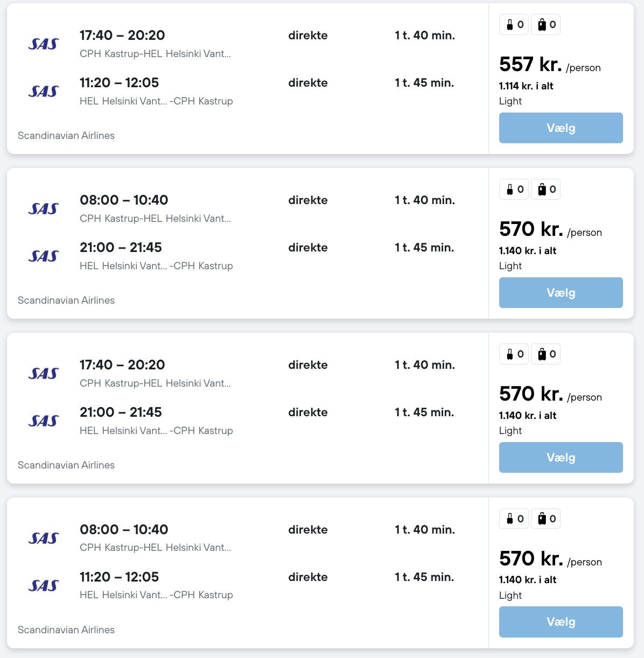Choose Vælg for 08:00 outbound, 21:00 return flight

561,293
